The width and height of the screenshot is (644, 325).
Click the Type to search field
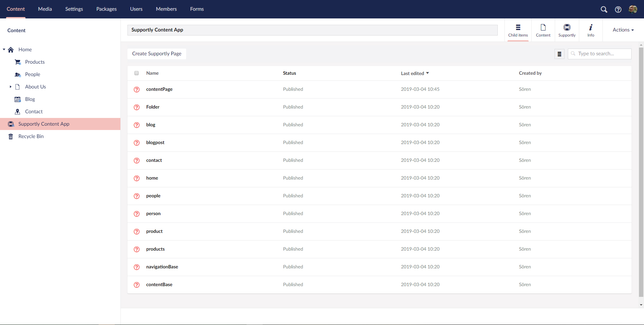tap(602, 54)
